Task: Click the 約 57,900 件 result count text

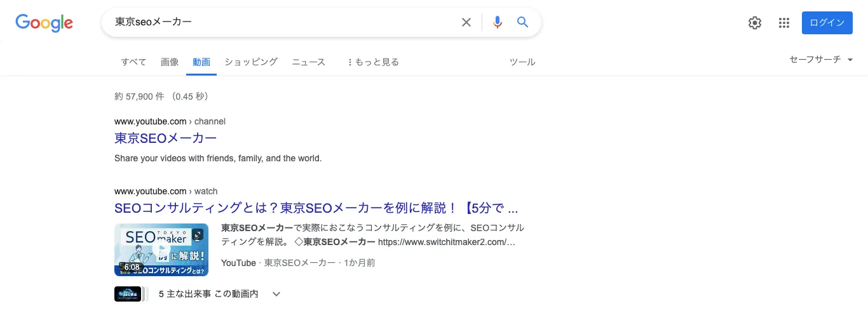Action: click(161, 97)
